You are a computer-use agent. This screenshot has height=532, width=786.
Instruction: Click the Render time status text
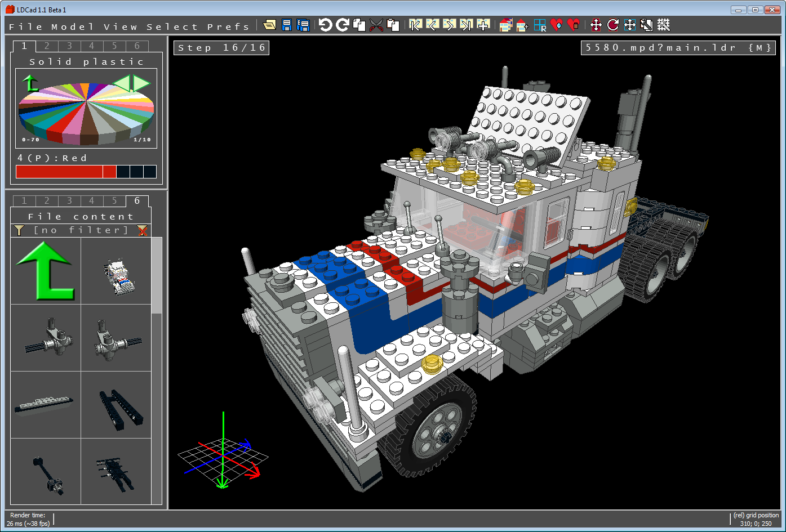(28, 519)
